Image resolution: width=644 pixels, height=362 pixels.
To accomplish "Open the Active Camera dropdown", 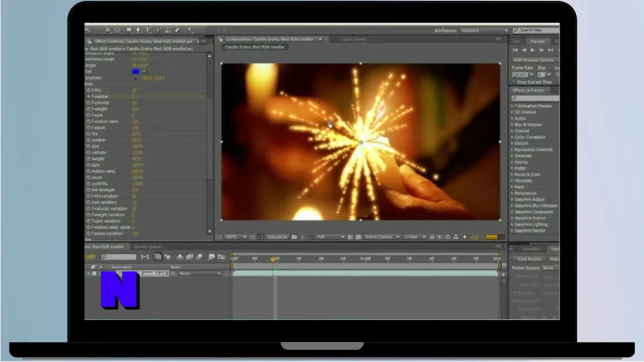I will point(381,237).
